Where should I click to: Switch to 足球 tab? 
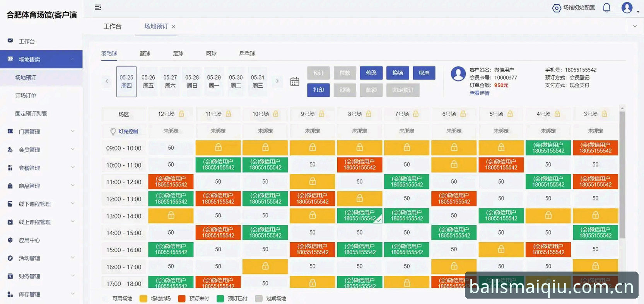click(x=178, y=53)
